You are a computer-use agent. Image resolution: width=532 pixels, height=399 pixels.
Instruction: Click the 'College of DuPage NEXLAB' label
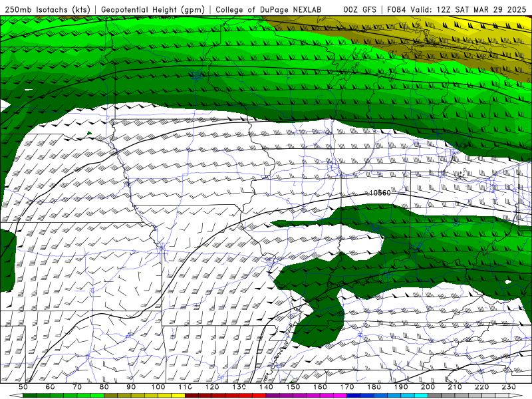coord(269,9)
